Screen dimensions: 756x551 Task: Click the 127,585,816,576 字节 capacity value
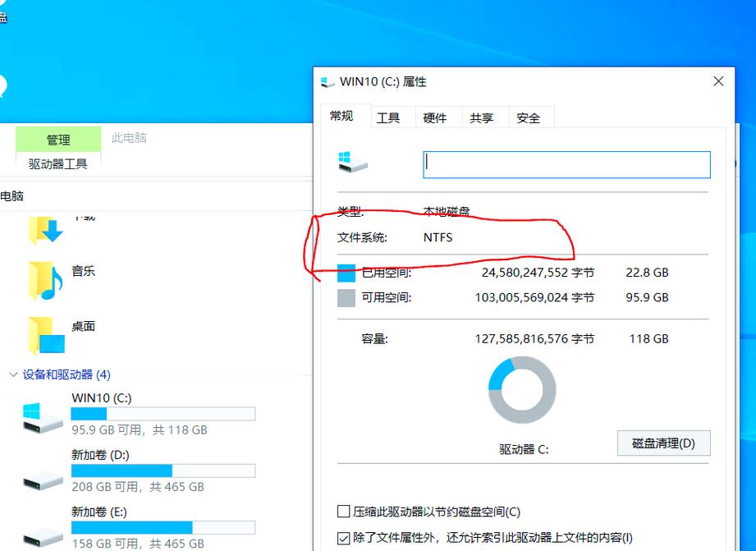(534, 338)
